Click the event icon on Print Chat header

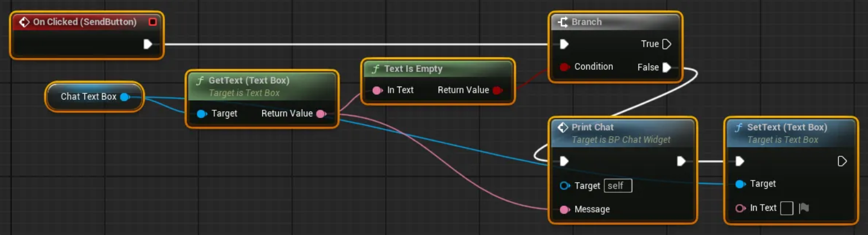coord(563,127)
